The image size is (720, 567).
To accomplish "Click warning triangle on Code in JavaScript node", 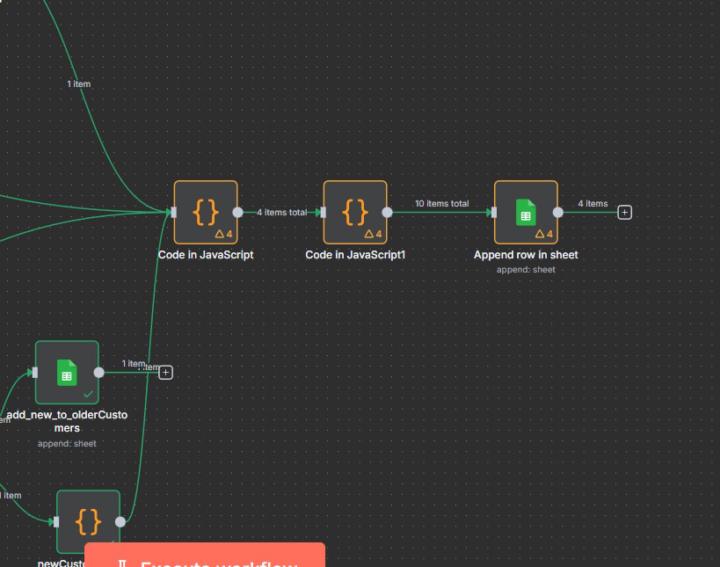I will point(223,234).
